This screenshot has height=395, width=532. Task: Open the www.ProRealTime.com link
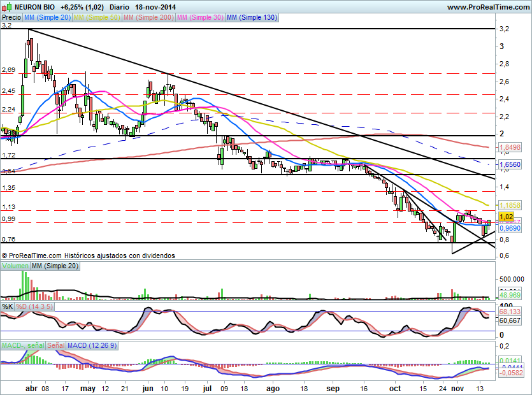point(488,7)
